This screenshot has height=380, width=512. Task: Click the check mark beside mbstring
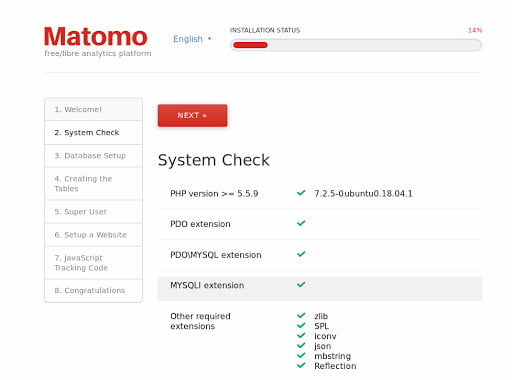[x=301, y=355]
